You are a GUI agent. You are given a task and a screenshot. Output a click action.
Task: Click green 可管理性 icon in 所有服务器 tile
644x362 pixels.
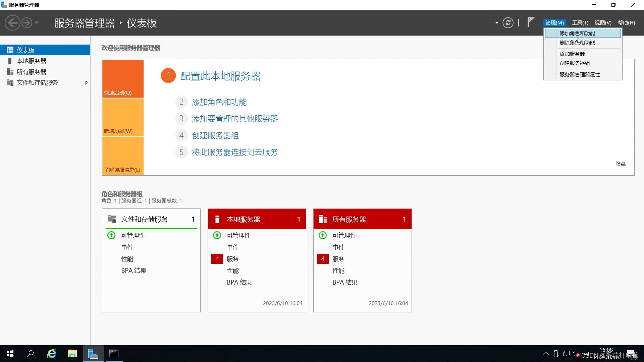[323, 235]
